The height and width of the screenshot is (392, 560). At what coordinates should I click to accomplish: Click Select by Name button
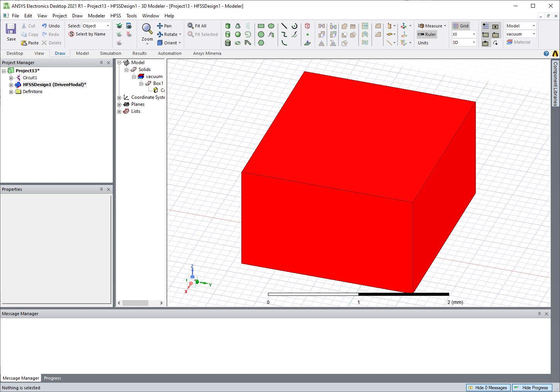click(x=87, y=34)
